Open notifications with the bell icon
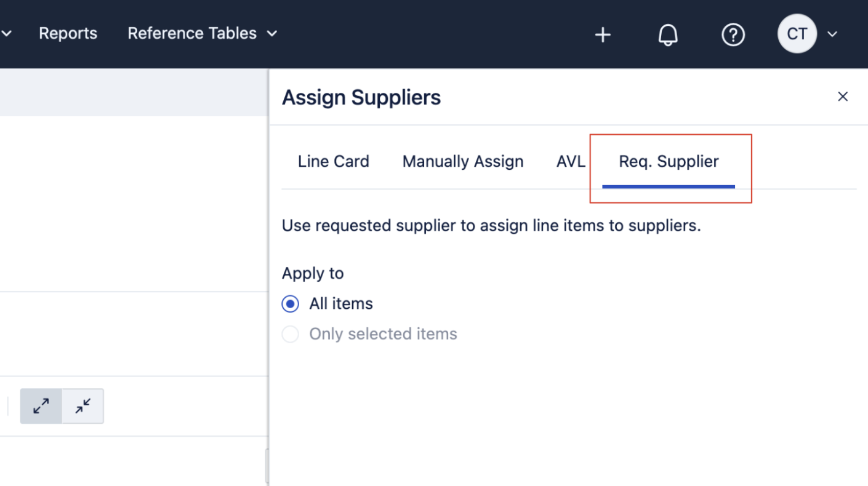Image resolution: width=868 pixels, height=486 pixels. (668, 35)
